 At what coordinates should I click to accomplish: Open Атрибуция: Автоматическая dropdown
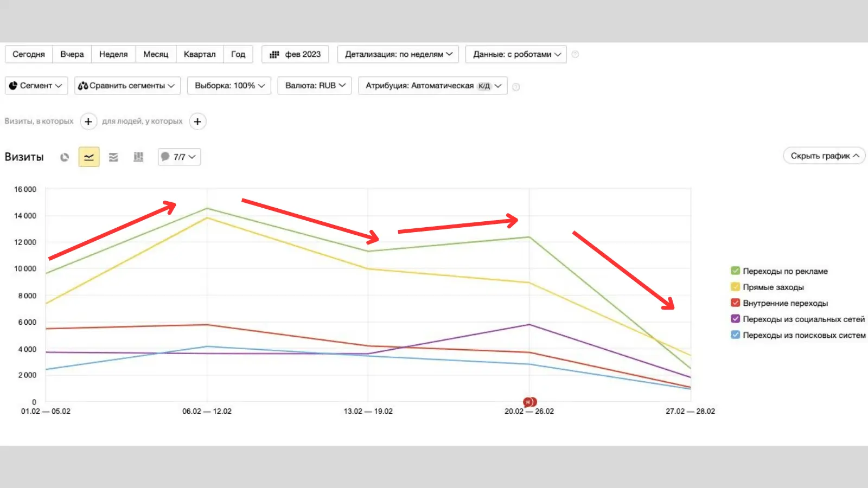[433, 86]
